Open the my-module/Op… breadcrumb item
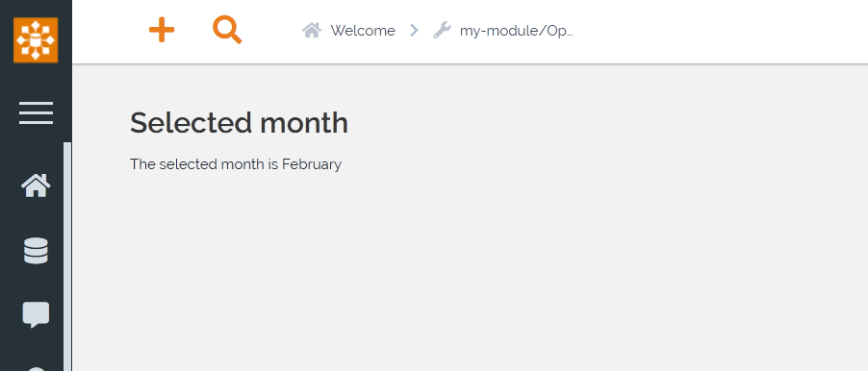 [x=517, y=31]
